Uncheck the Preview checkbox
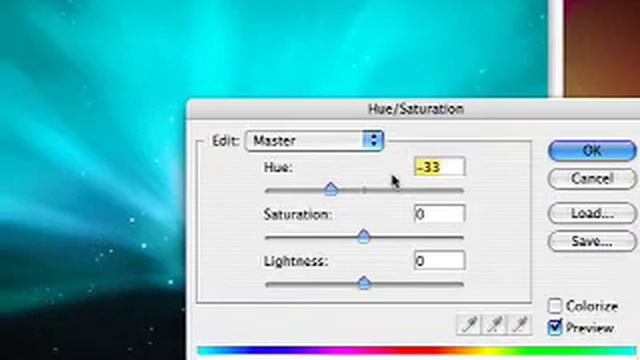Viewport: 640px width, 360px height. 555,328
